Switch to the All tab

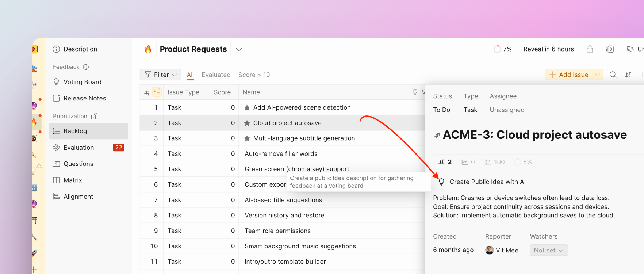pos(190,75)
